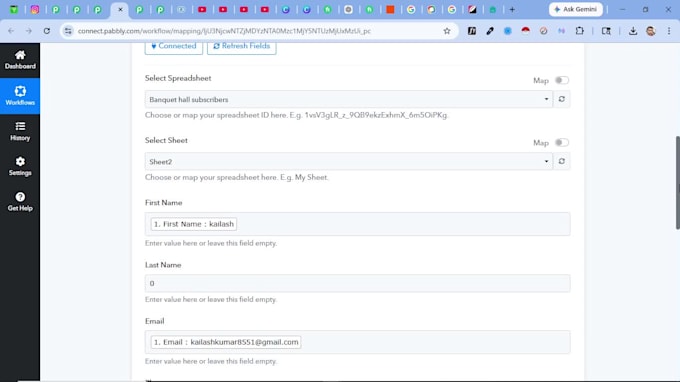The width and height of the screenshot is (680, 382).
Task: Refresh the Select Spreadsheet list
Action: (x=562, y=99)
